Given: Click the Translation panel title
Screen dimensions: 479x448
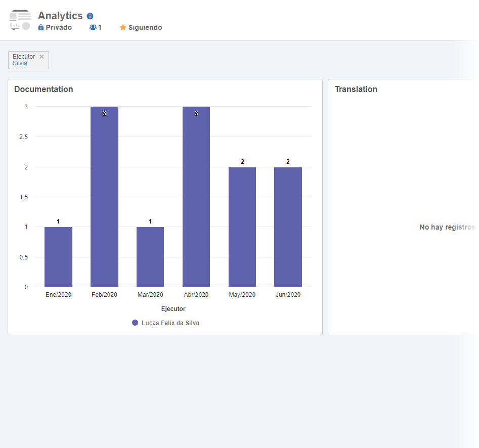Looking at the screenshot, I should tap(356, 89).
